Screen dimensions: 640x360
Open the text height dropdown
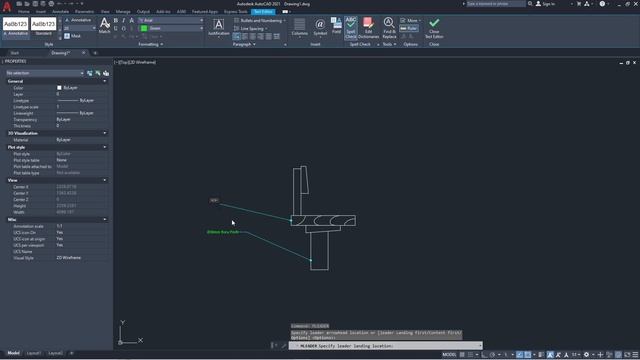(80, 28)
